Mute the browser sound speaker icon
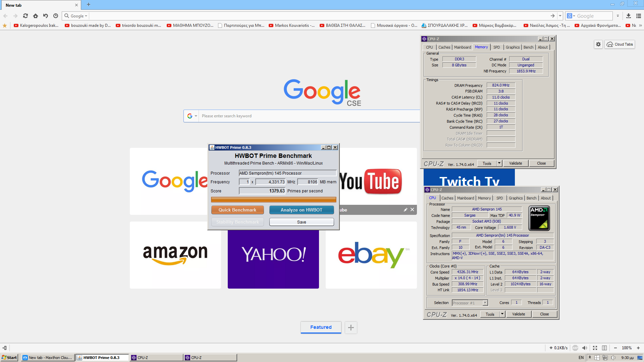The image size is (644, 362). tap(585, 348)
